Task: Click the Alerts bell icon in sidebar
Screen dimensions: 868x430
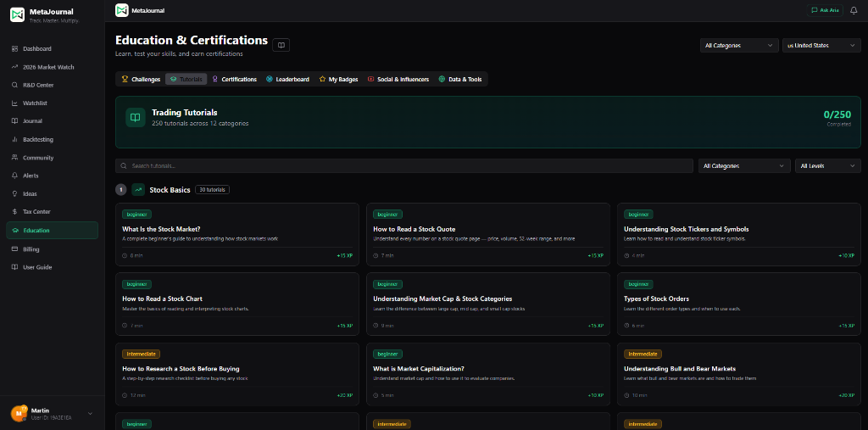Action: (15, 176)
